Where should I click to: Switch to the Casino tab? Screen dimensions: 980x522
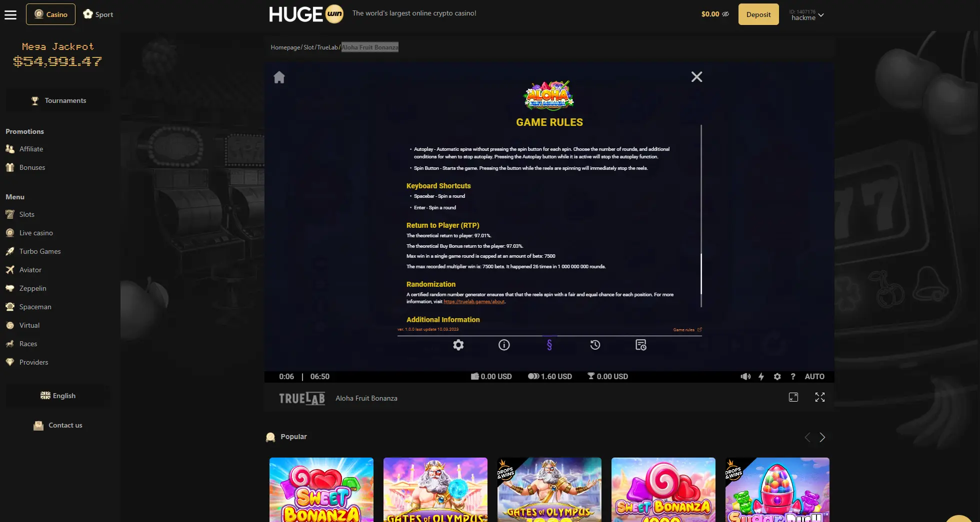point(50,14)
